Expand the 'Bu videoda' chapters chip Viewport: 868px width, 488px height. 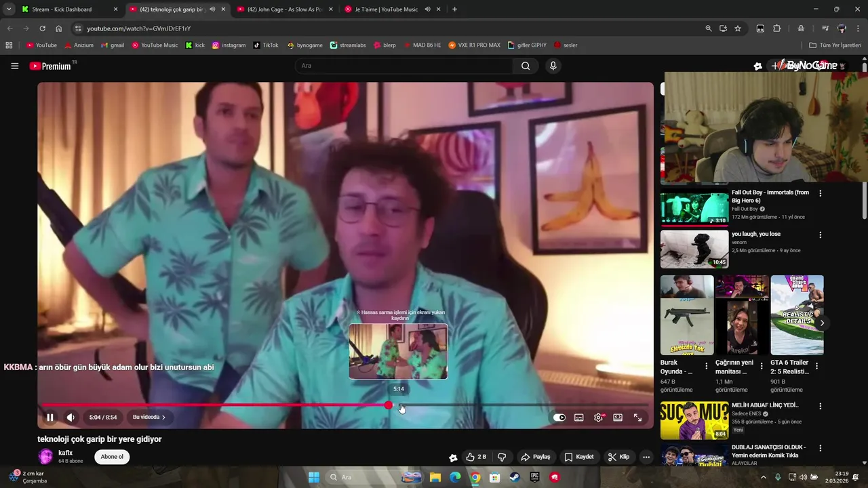[x=149, y=418]
